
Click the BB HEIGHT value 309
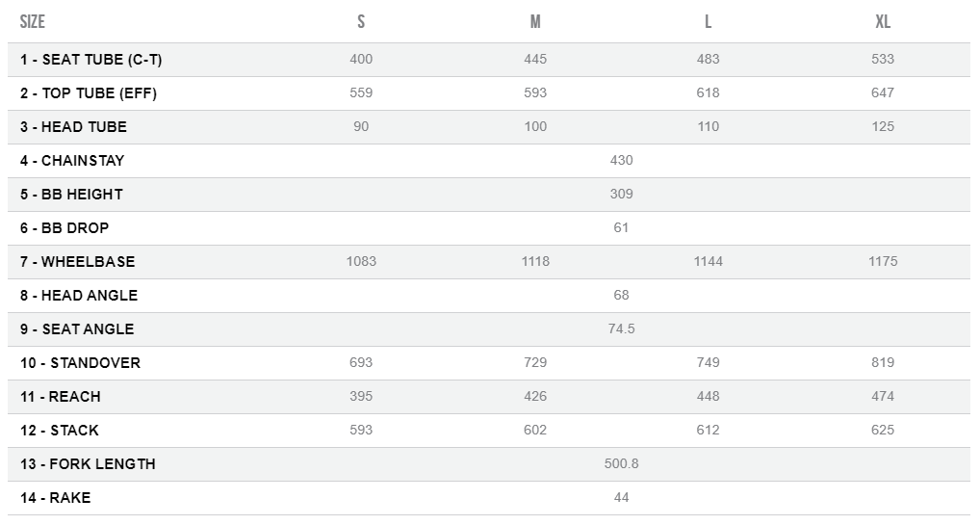[x=622, y=195]
